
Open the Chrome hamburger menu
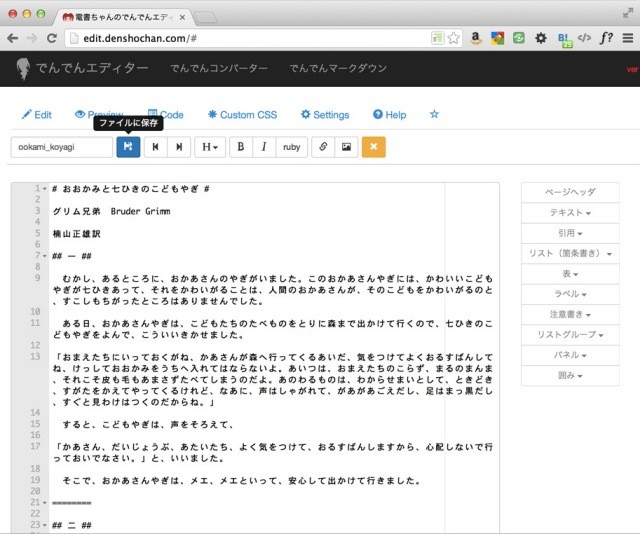628,38
